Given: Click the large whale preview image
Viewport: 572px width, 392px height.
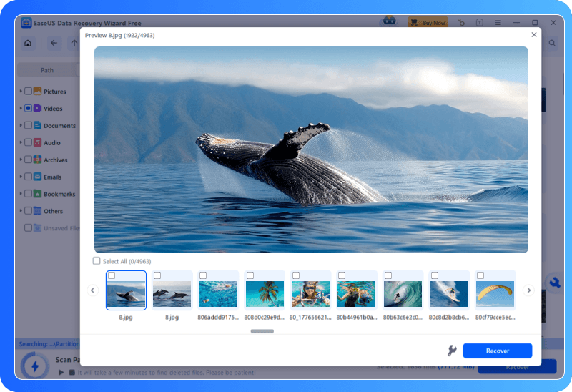Looking at the screenshot, I should 311,150.
